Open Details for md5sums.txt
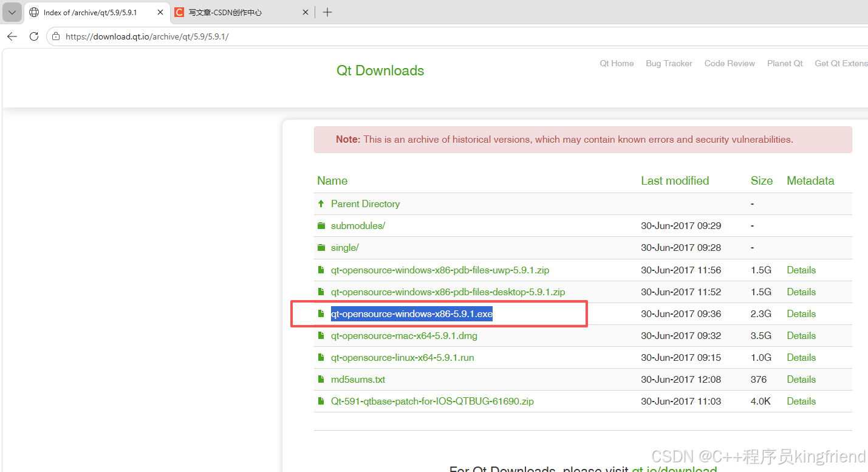The width and height of the screenshot is (868, 472). [801, 379]
